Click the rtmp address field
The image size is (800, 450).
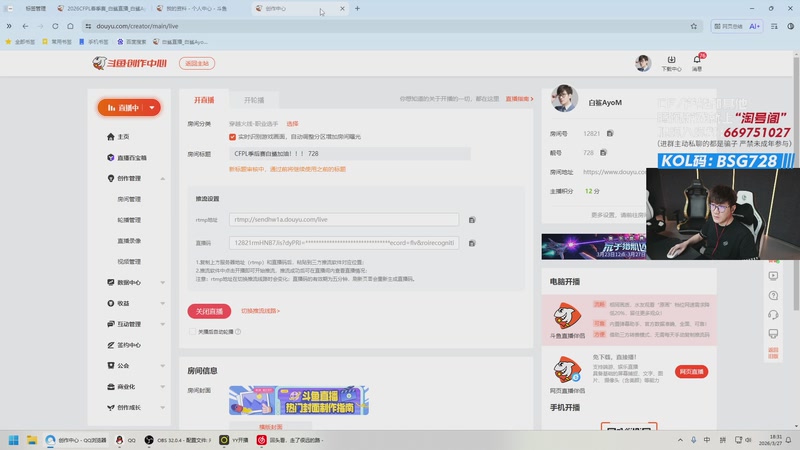344,220
